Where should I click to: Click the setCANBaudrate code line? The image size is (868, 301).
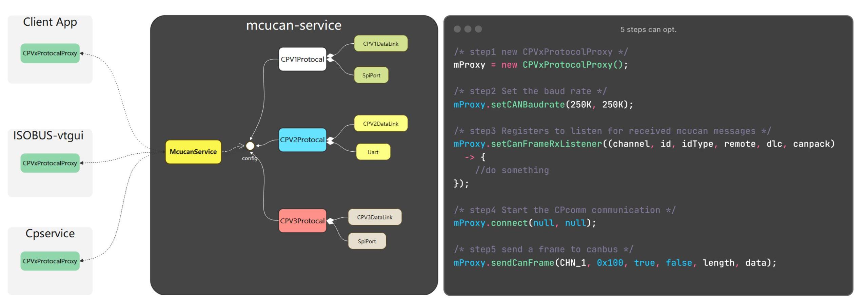(x=544, y=104)
